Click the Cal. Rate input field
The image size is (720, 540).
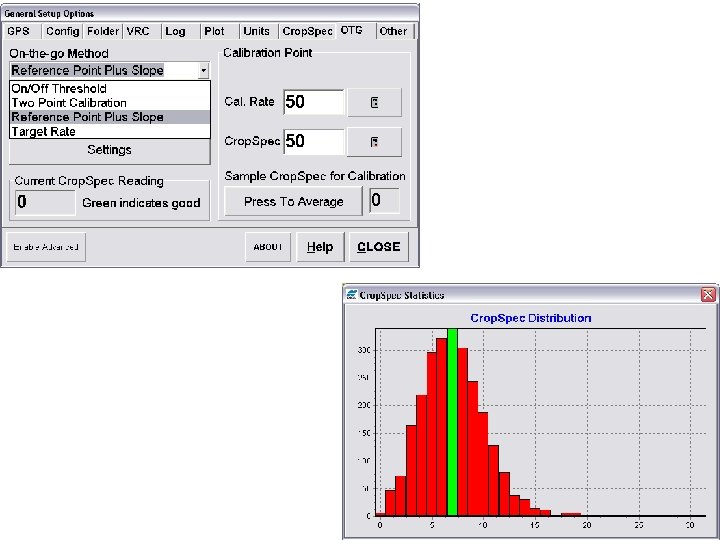pyautogui.click(x=314, y=102)
